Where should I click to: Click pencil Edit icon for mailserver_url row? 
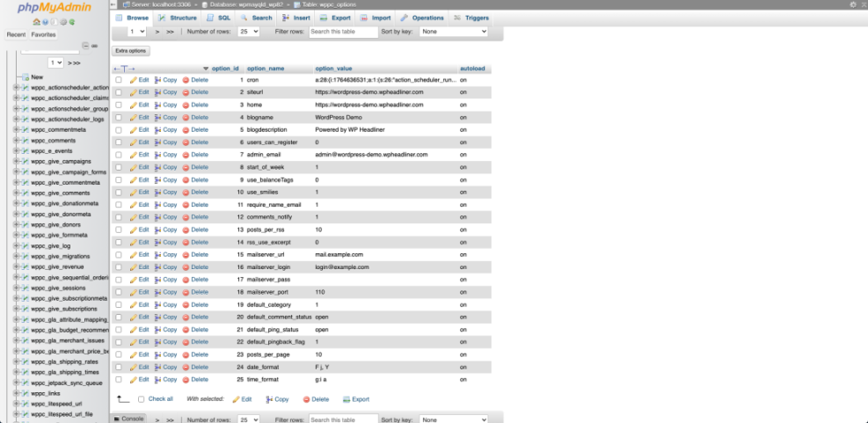(x=134, y=255)
